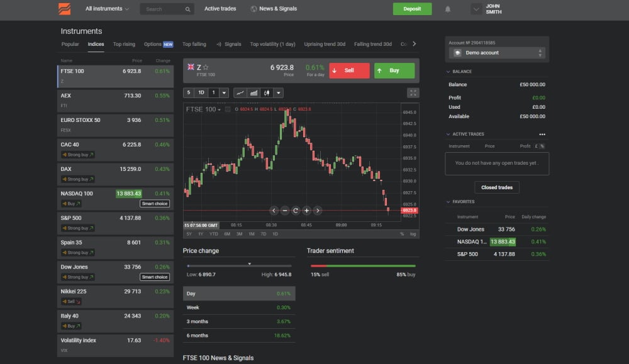The width and height of the screenshot is (629, 364).
Task: Open the chart type dropdown arrow
Action: coord(279,93)
